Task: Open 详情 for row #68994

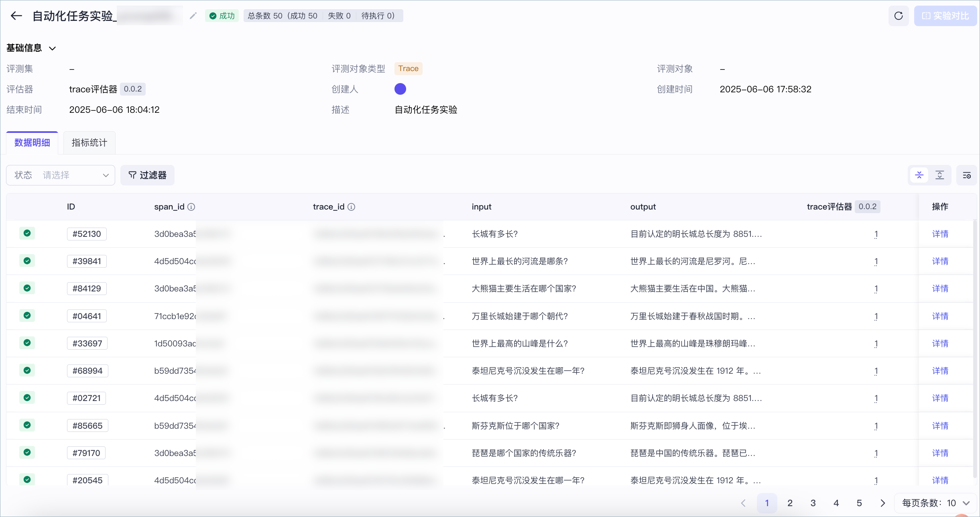Action: (x=940, y=370)
